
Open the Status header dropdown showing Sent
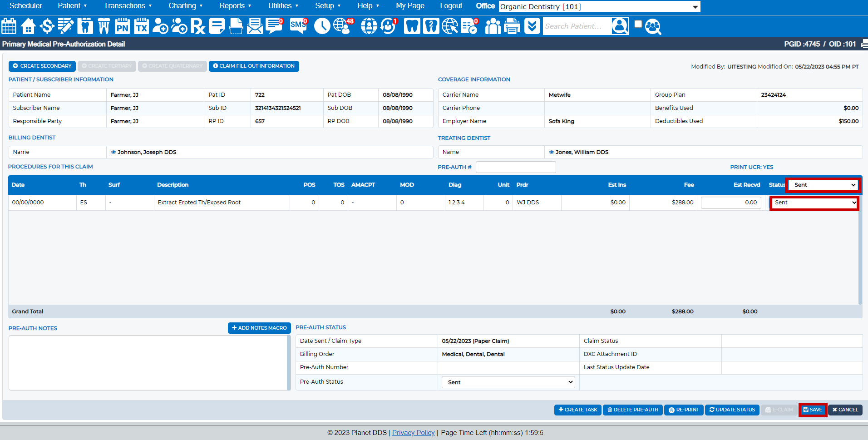point(824,185)
